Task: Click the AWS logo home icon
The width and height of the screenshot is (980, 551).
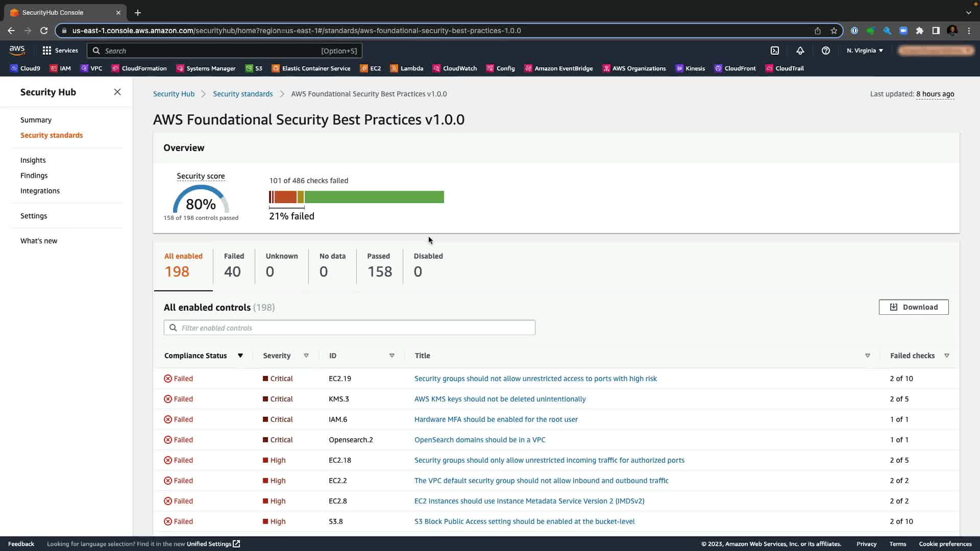Action: (x=17, y=50)
